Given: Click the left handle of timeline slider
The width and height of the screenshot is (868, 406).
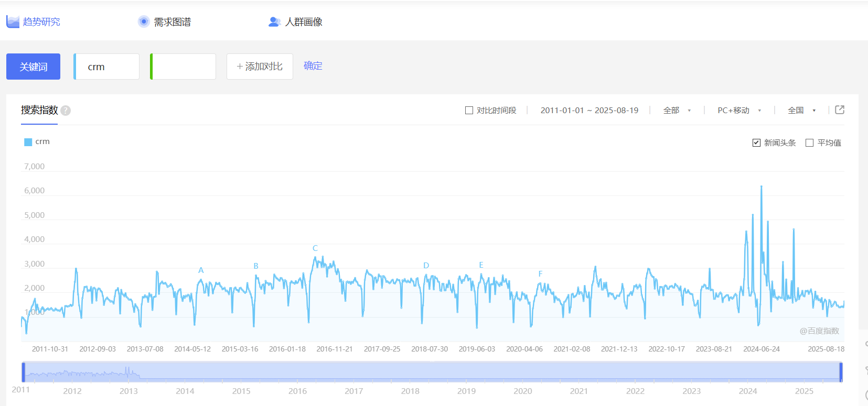Looking at the screenshot, I should (x=23, y=372).
